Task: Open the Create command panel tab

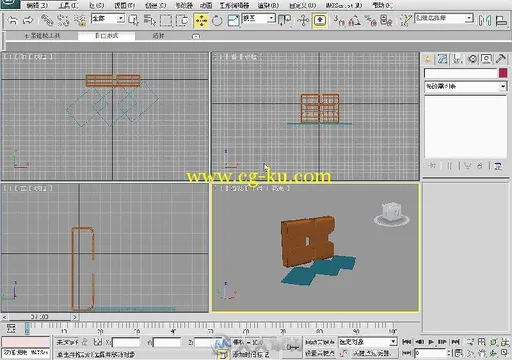Action: click(428, 59)
